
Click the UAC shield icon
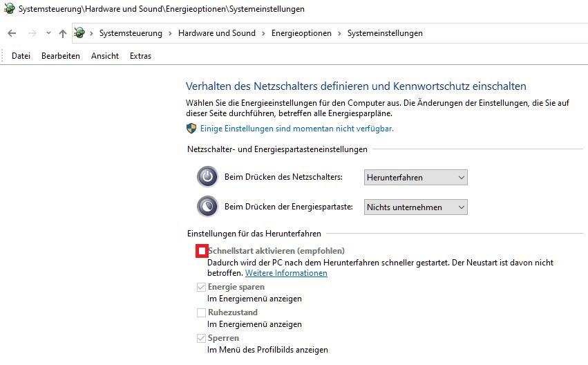tap(191, 129)
